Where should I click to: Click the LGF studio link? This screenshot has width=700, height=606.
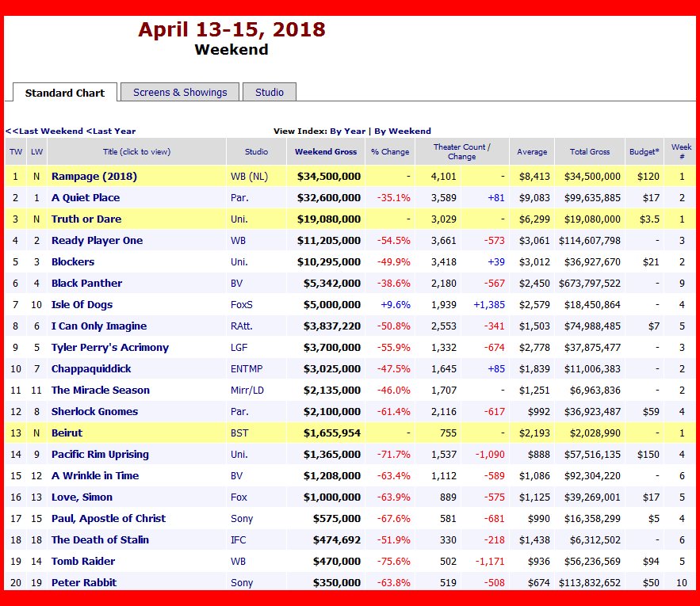[x=239, y=348]
